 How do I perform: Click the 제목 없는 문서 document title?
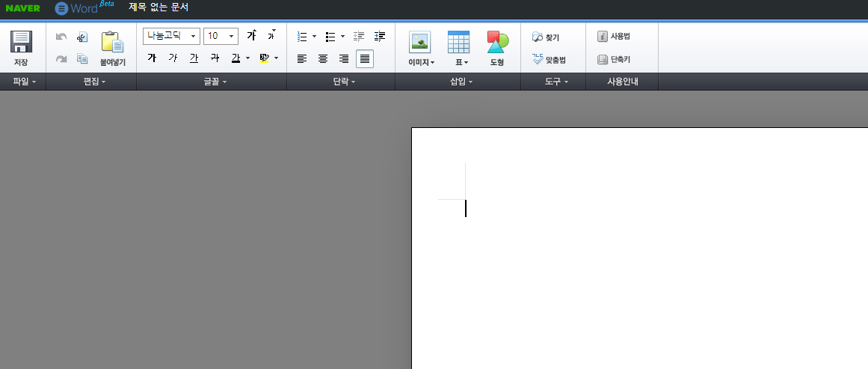pos(158,7)
